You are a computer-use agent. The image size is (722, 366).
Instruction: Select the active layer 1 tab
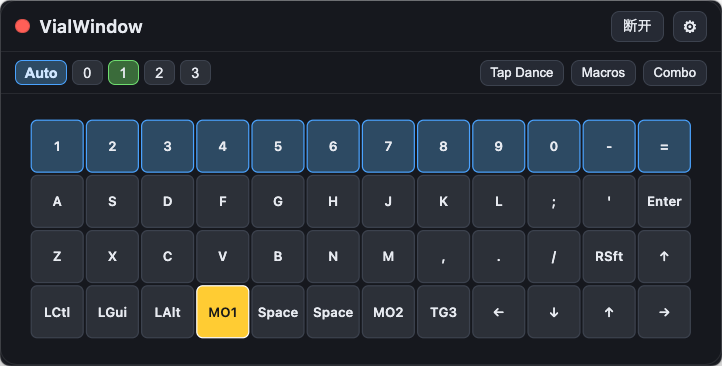123,73
